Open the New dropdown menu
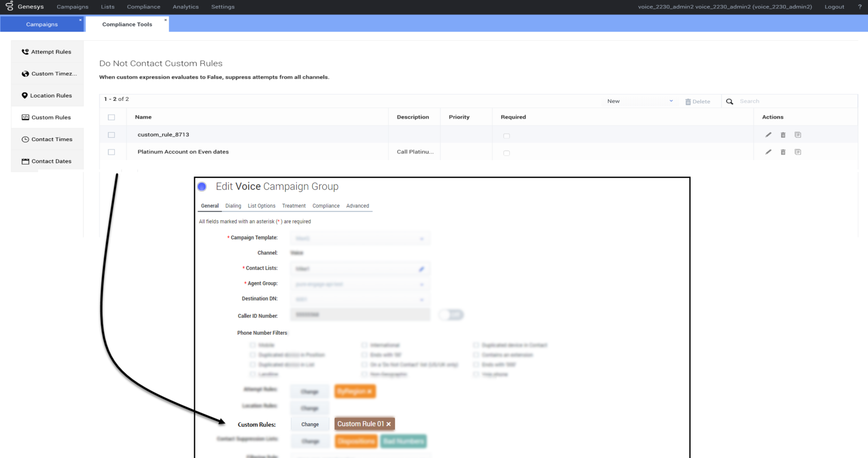Viewport: 868px width, 458px height. 640,101
